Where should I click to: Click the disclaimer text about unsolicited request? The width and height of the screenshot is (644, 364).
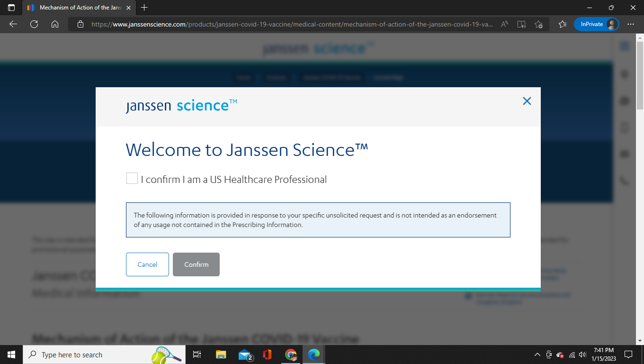point(315,220)
